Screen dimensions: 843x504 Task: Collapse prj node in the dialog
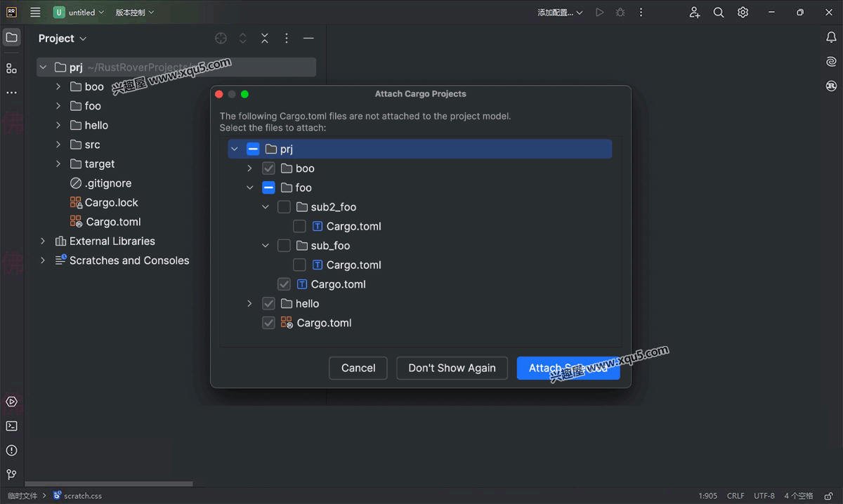[x=234, y=149]
